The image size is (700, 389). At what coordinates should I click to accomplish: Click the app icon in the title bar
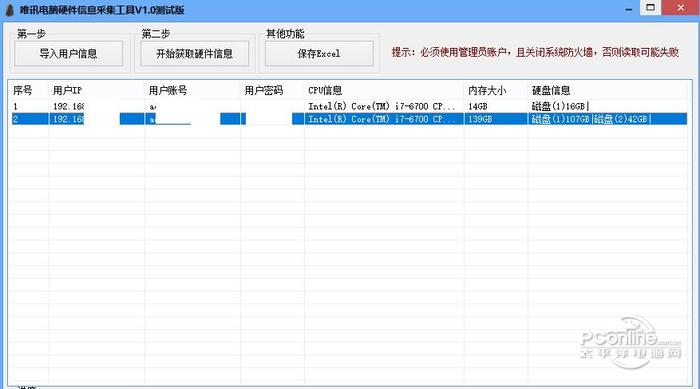(9, 10)
